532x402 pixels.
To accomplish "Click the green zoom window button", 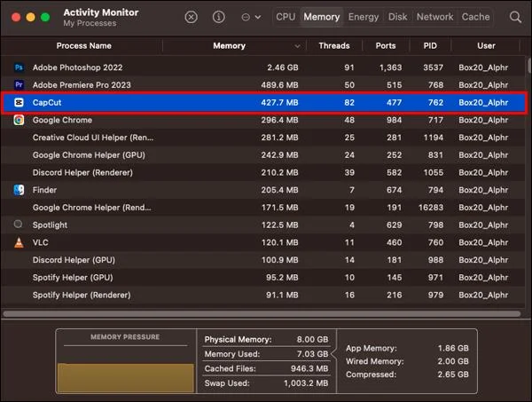I will click(45, 17).
